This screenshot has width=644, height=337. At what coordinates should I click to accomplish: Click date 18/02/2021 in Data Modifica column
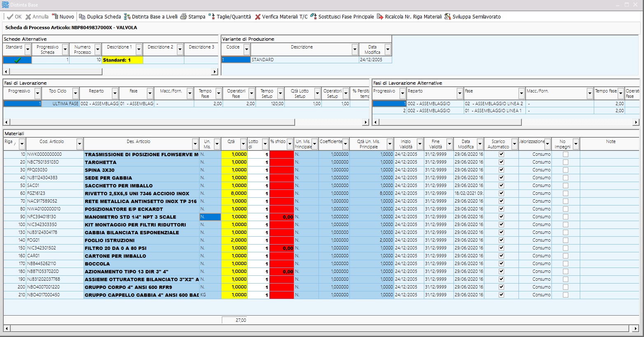click(469, 194)
